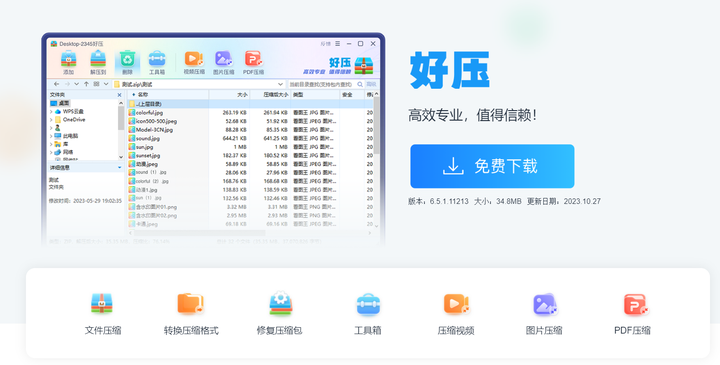Sort by the 类型 column header
Screen dimensions: 720x365
tap(298, 95)
